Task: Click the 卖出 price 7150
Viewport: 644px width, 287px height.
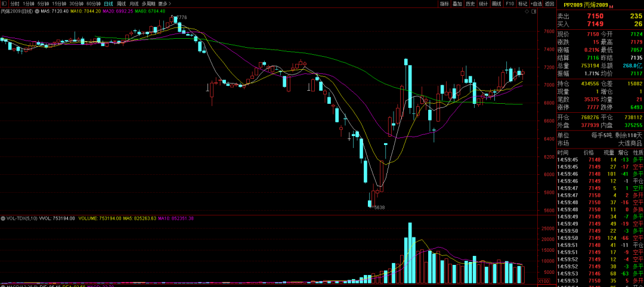Action: pos(595,16)
